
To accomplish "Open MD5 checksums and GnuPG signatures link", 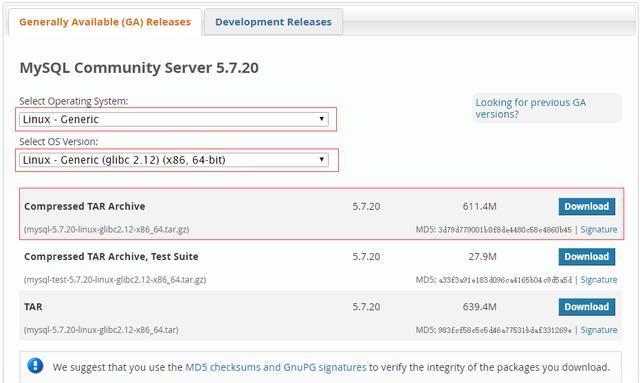I will point(276,367).
